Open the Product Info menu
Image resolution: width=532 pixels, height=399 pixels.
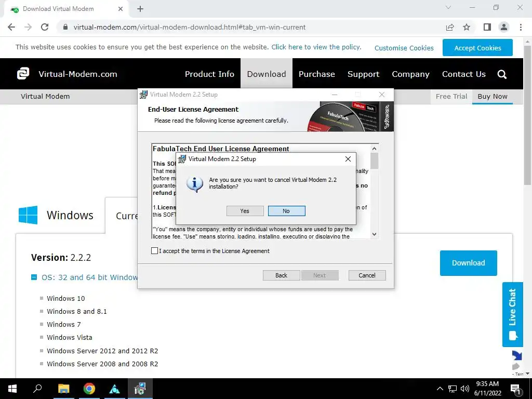209,74
